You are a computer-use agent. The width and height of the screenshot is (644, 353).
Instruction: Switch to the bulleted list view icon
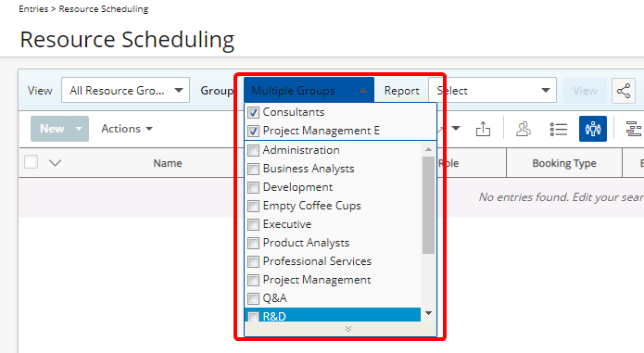558,129
